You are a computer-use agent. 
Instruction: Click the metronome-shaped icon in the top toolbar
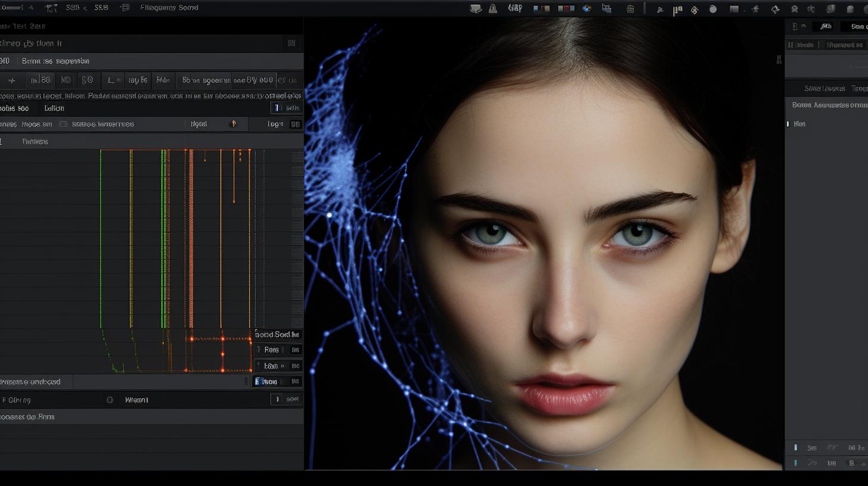click(492, 8)
